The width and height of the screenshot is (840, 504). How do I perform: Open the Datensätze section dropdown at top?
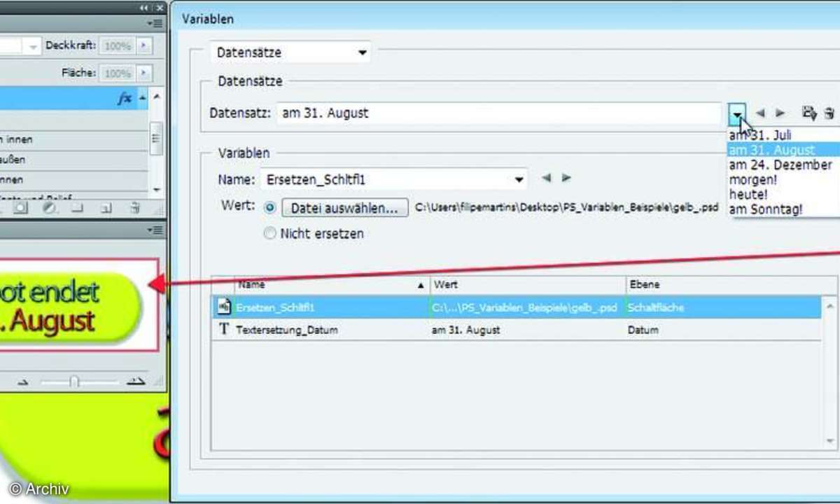click(290, 52)
